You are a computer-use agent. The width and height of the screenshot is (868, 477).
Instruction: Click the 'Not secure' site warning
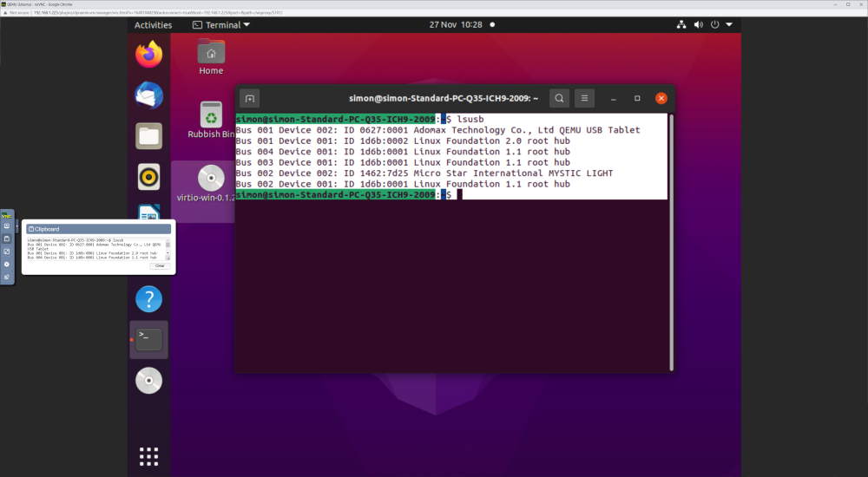[x=16, y=12]
